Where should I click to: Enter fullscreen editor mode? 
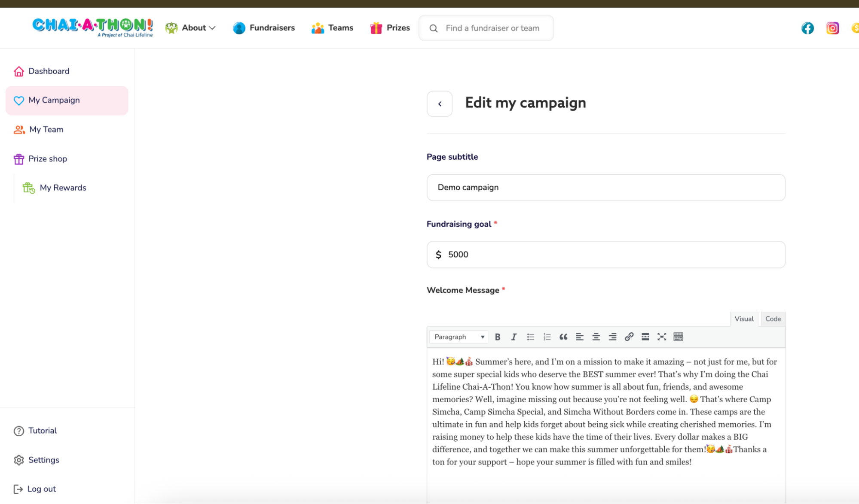662,337
